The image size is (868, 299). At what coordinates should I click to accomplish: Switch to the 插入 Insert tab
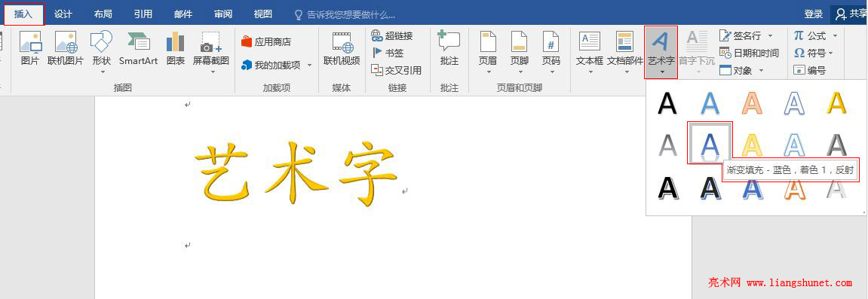click(x=24, y=14)
